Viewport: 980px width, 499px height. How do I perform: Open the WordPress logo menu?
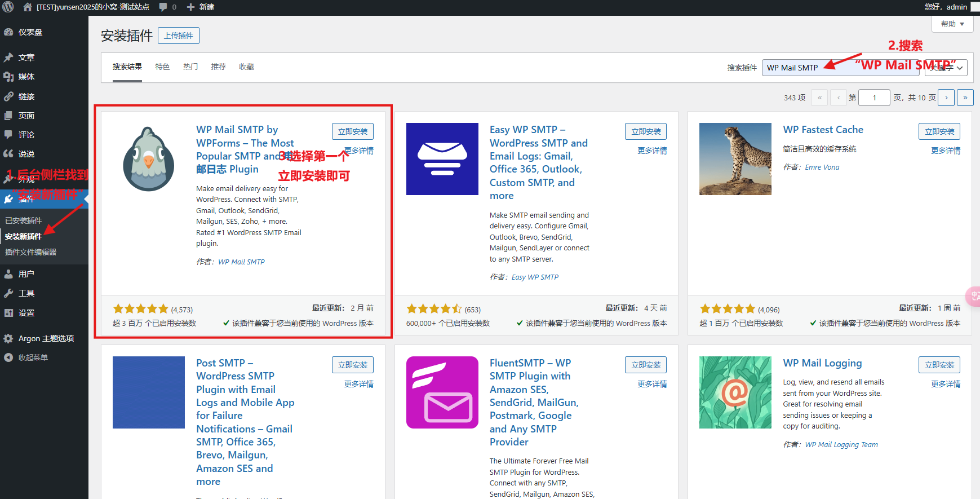(x=8, y=7)
